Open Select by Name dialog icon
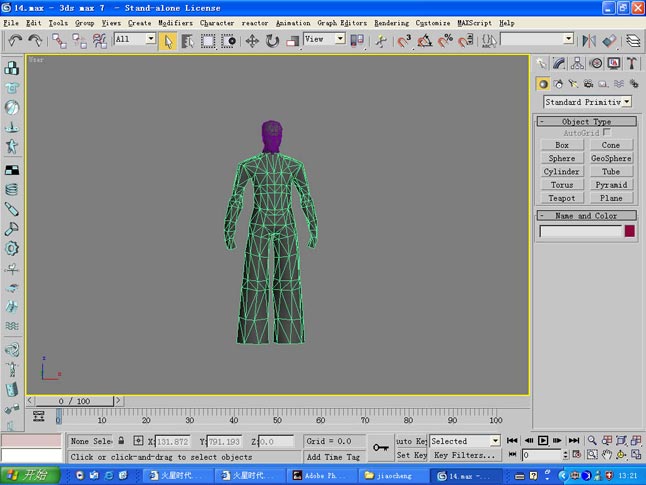 coord(187,41)
